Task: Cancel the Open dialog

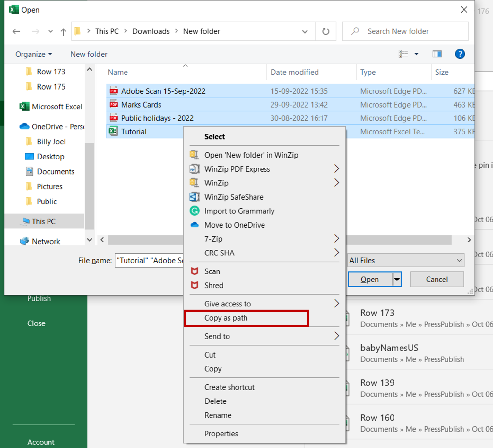Action: 437,279
